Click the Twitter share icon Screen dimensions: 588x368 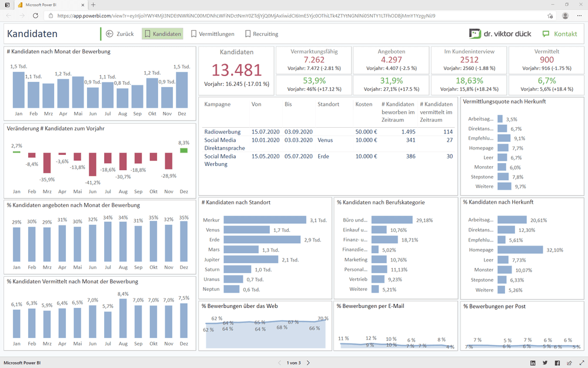coord(545,363)
